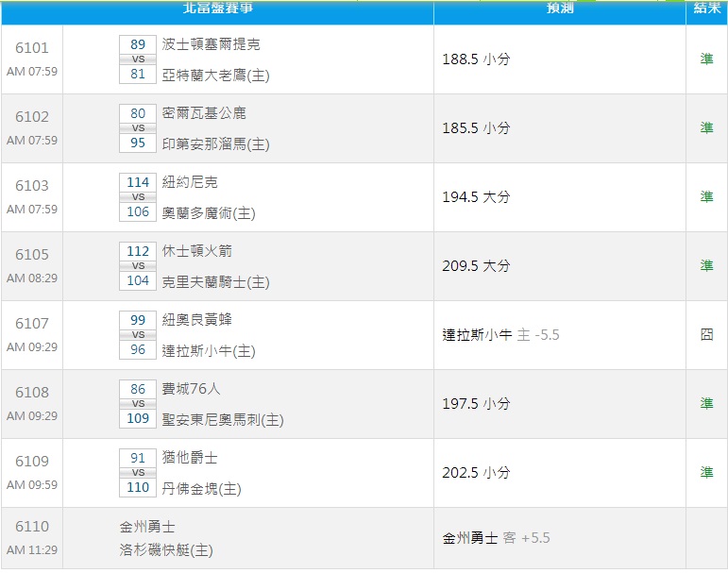
Task: Click 猶他爵士 team name
Action: [190, 458]
